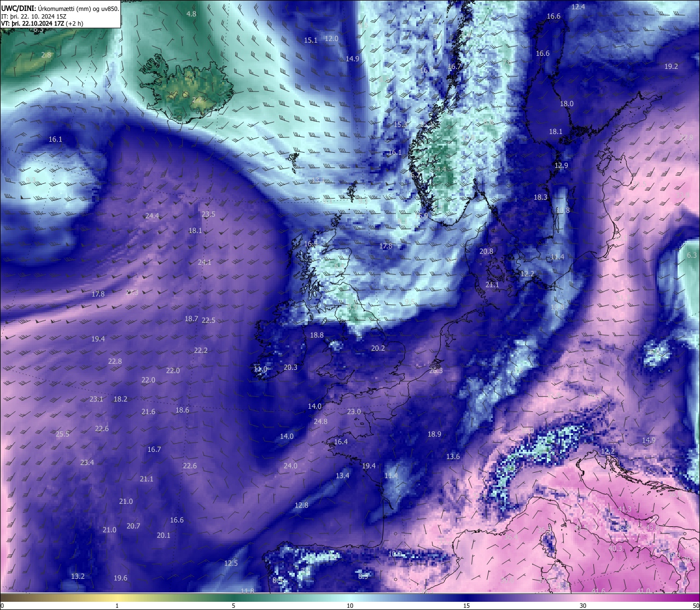Click the "23.4" value label
Screen dimensions: 700x610
[87, 462]
